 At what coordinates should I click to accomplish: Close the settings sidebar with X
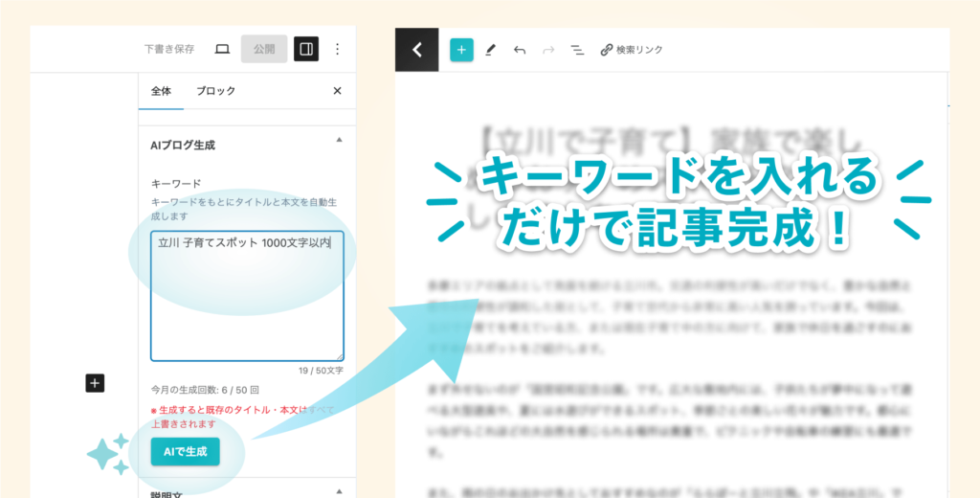pyautogui.click(x=337, y=91)
